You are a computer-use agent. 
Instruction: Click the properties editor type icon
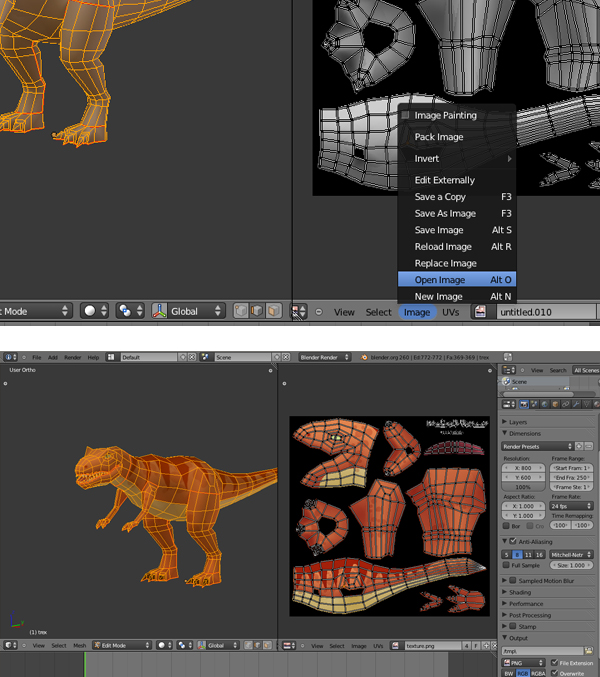coord(508,405)
